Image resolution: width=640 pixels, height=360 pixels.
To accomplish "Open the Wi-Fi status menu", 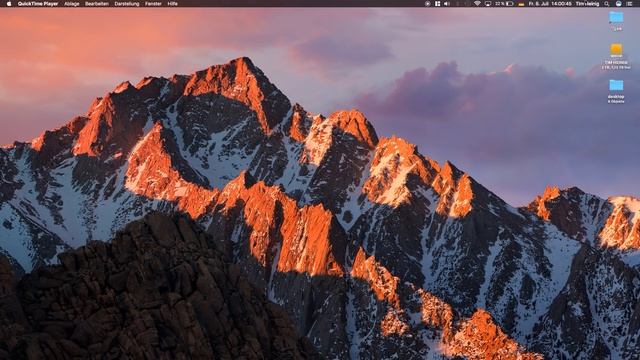I will 477,4.
